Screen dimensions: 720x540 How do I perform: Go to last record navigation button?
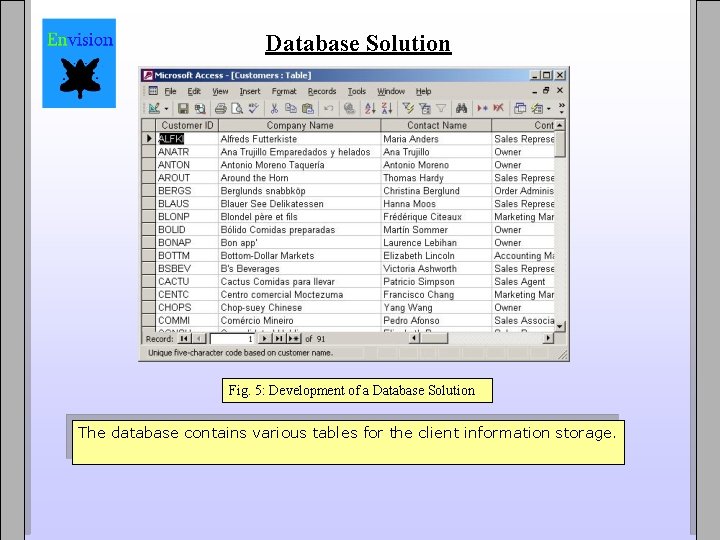[x=279, y=339]
